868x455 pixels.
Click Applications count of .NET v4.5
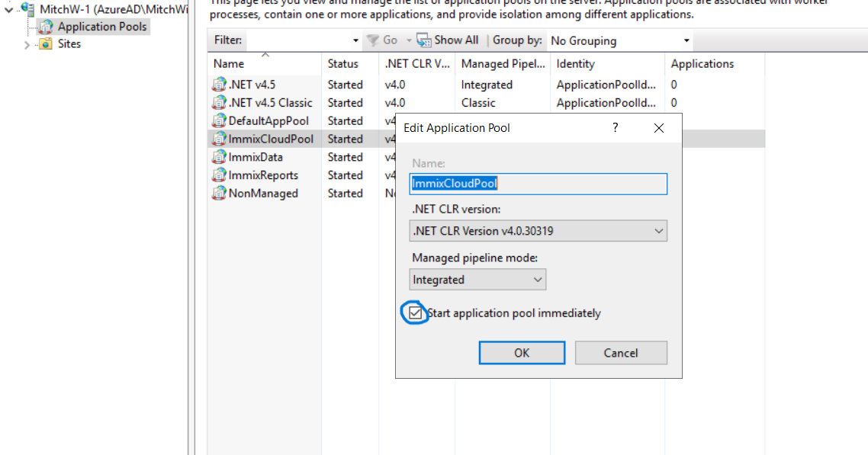(x=674, y=85)
